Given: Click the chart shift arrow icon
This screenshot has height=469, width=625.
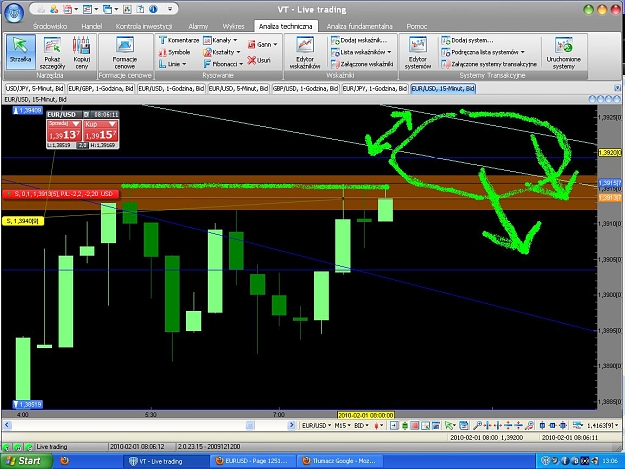Looking at the screenshot, I should point(394,426).
